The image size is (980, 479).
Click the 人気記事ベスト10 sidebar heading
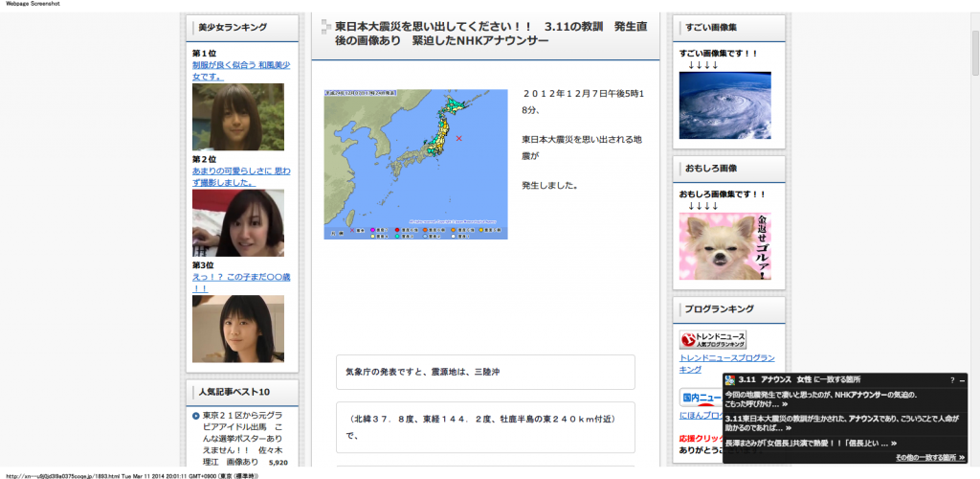click(234, 392)
